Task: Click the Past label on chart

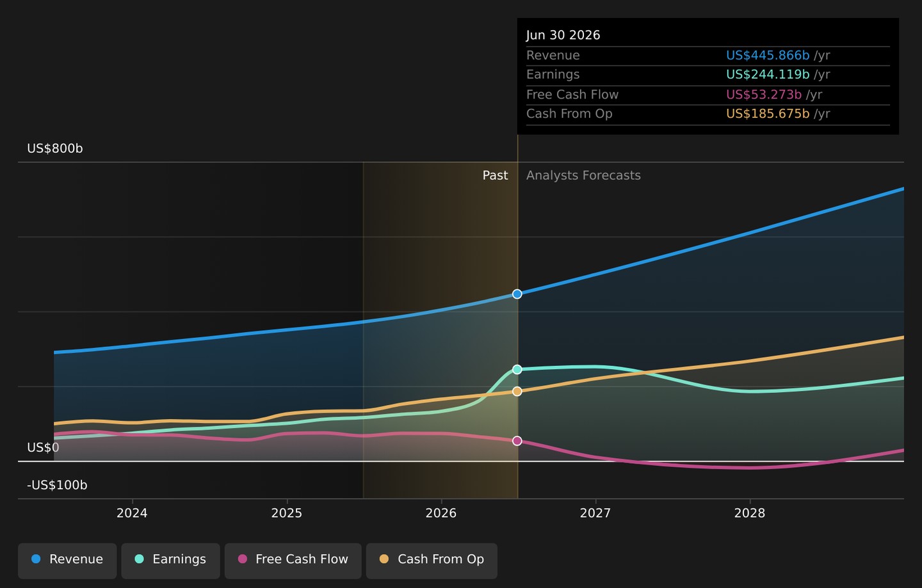Action: tap(495, 176)
